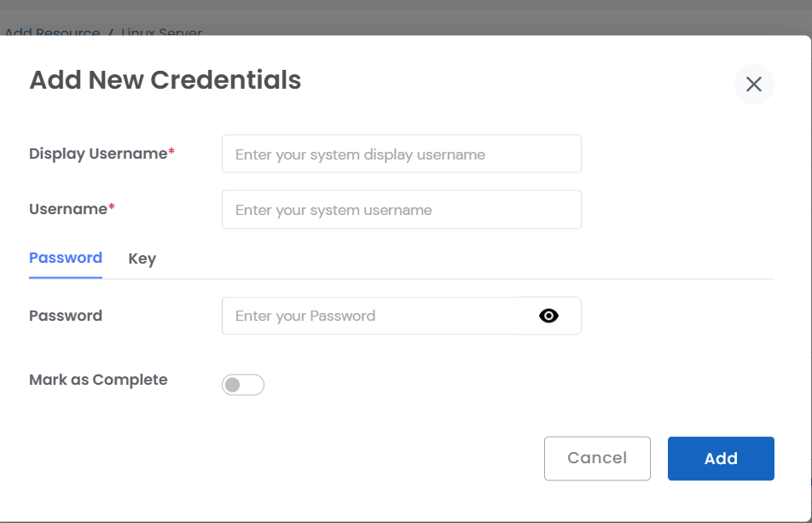Click the Username entry field
This screenshot has width=812, height=523.
pos(401,209)
